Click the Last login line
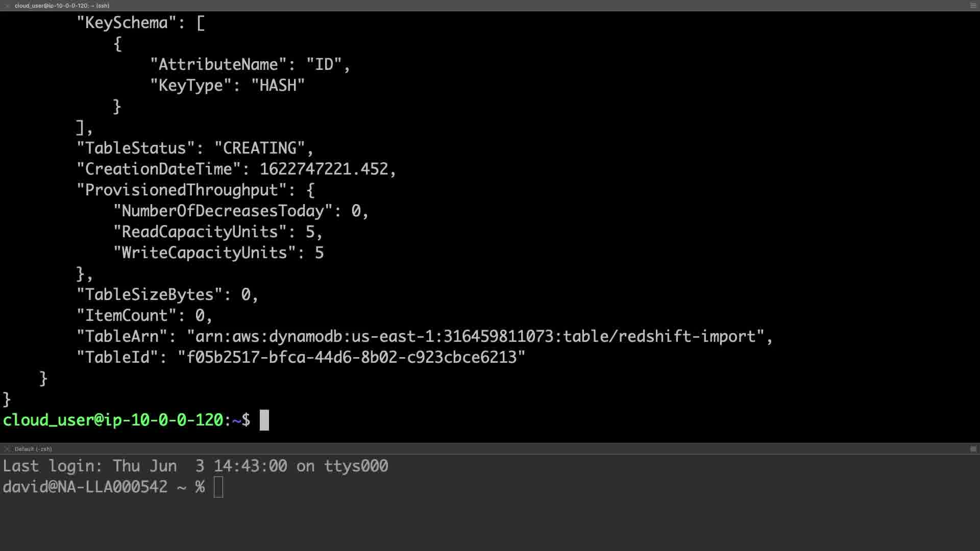Viewport: 980px width, 551px height. pos(195,466)
